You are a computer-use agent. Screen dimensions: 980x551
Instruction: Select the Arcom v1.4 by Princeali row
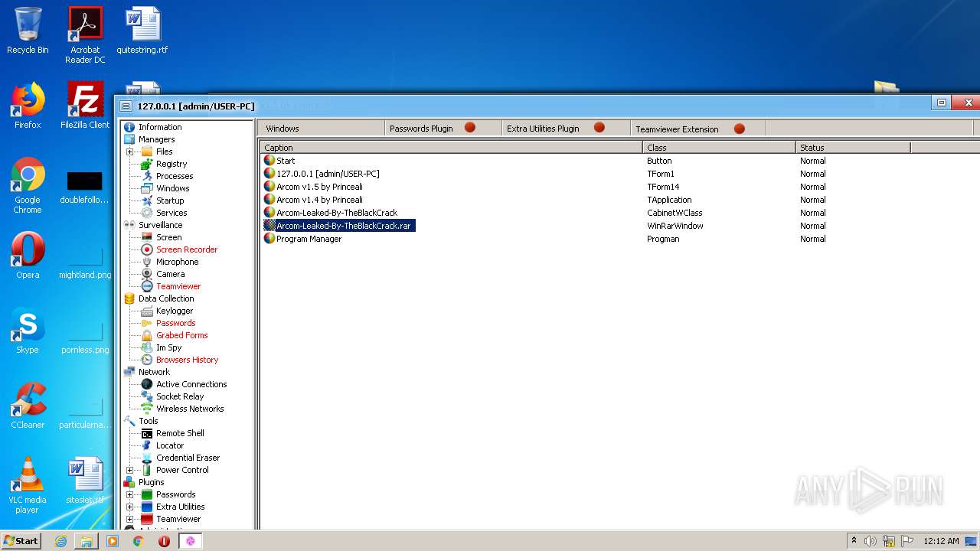[619, 200]
